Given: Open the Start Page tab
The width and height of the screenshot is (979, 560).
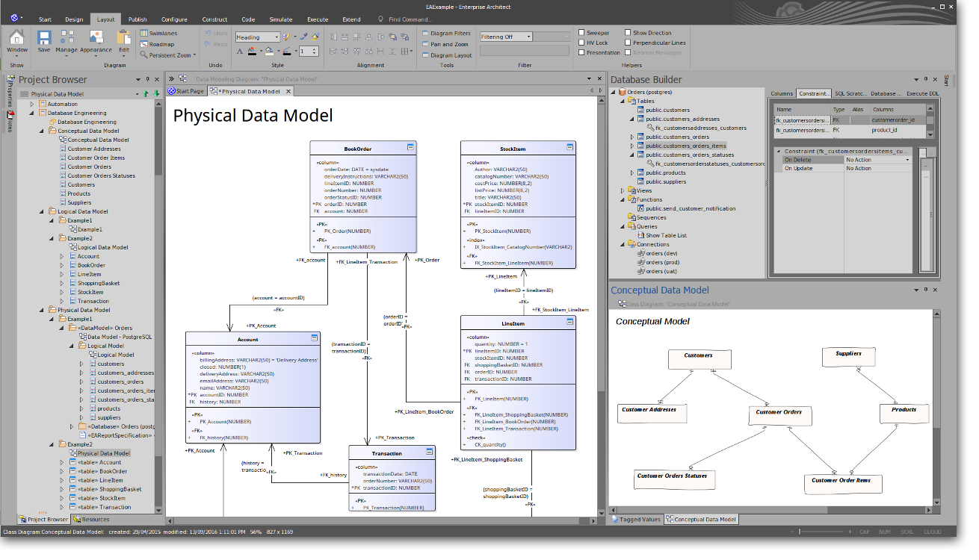Looking at the screenshot, I should point(189,91).
